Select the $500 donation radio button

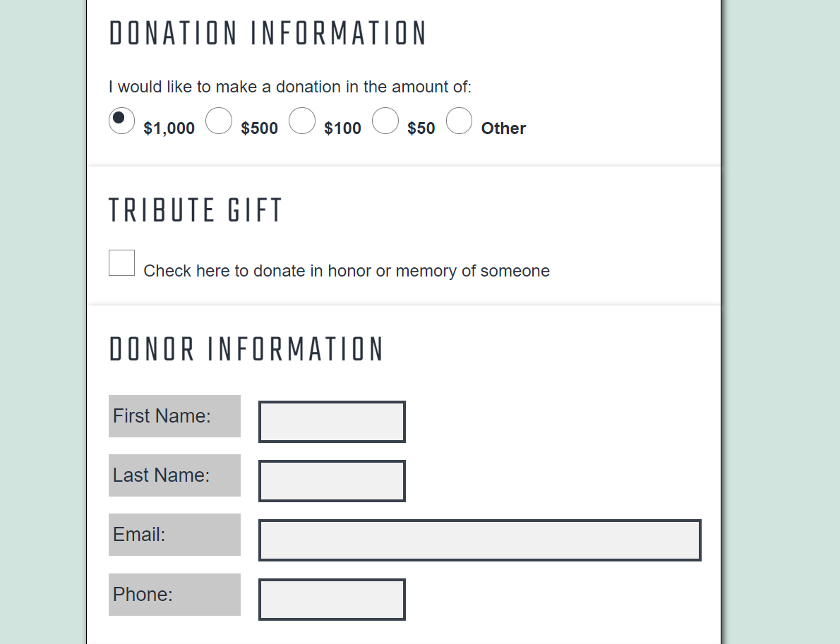coord(219,121)
